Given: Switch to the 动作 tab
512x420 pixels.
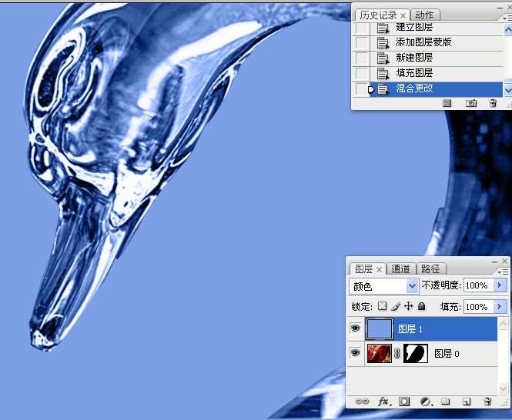Looking at the screenshot, I should (x=423, y=15).
